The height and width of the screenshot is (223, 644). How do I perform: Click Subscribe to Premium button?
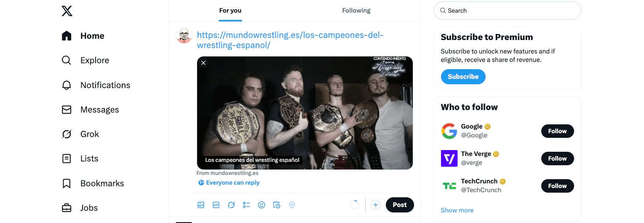coord(463,77)
